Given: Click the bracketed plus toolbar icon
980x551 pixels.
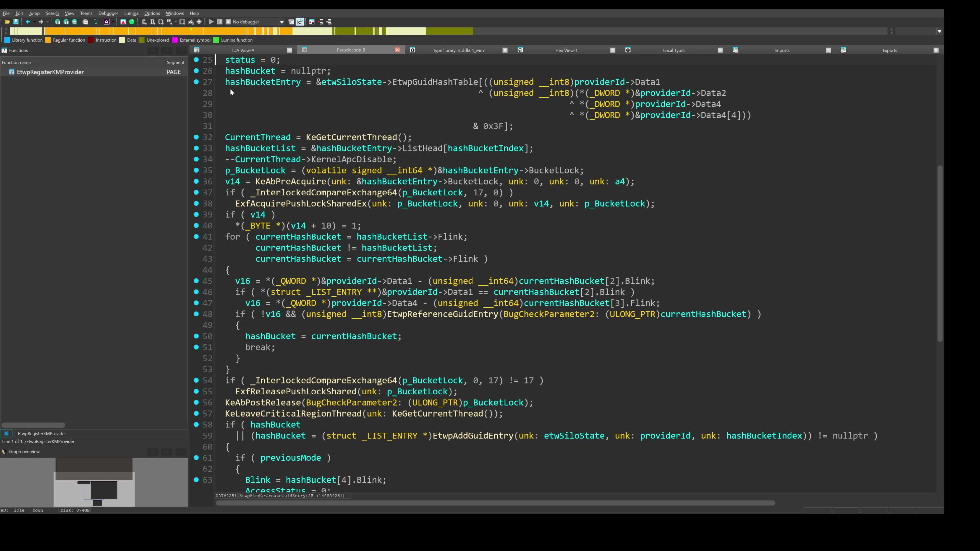Looking at the screenshot, I should click(161, 22).
